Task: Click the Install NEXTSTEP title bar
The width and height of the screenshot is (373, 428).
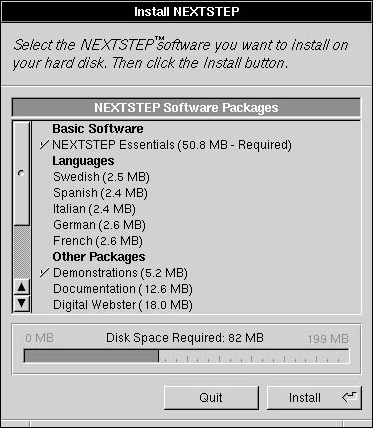Action: coord(186,12)
